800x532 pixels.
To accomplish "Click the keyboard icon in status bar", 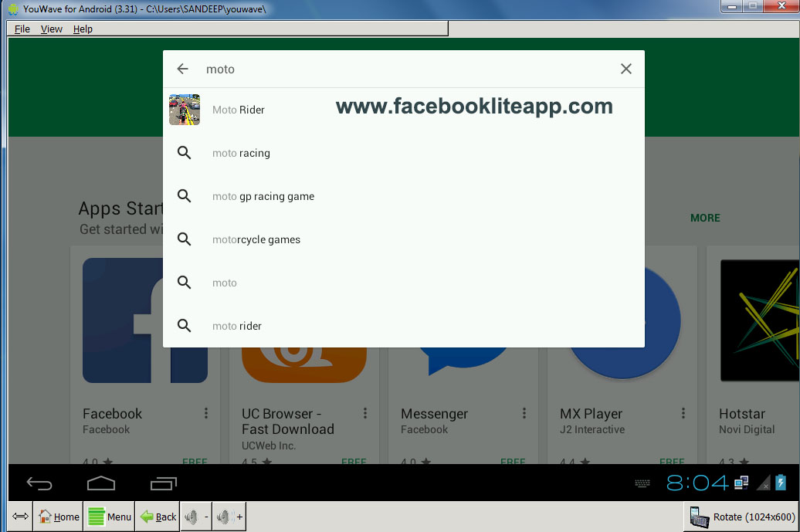I will tap(642, 483).
